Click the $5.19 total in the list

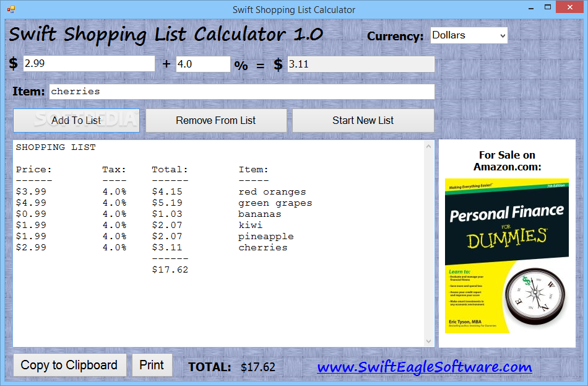pyautogui.click(x=167, y=203)
